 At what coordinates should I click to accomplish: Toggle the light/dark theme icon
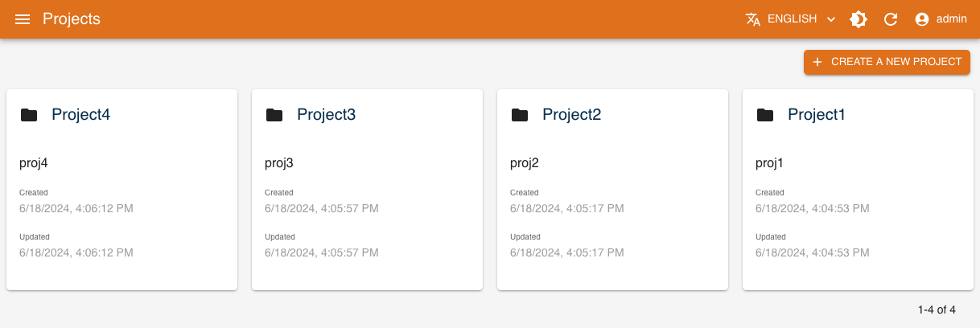[859, 19]
